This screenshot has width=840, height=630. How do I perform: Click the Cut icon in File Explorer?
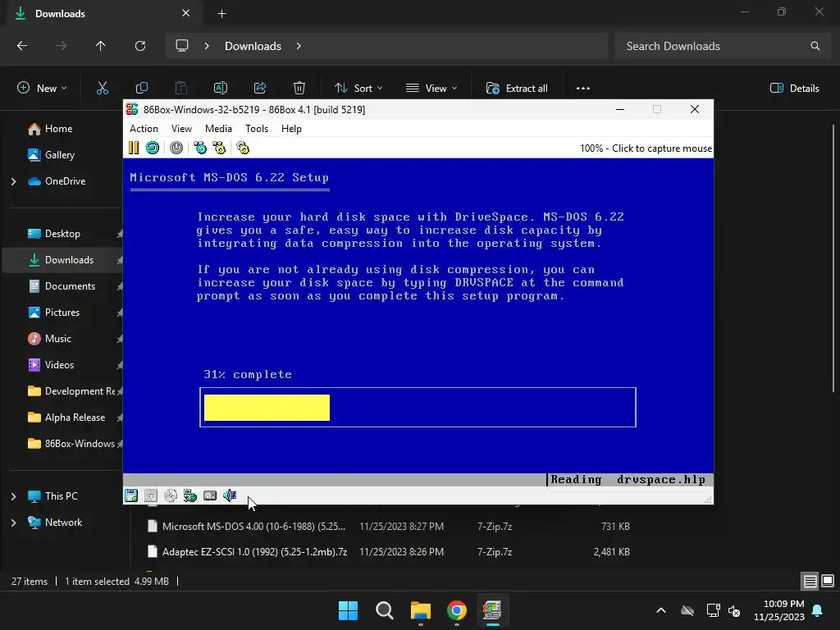(103, 89)
